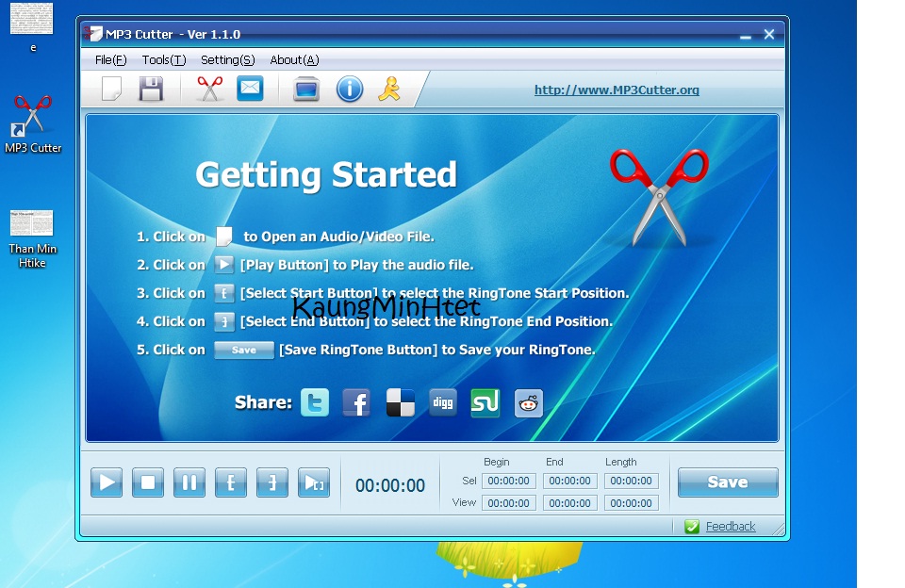The width and height of the screenshot is (905, 588).
Task: Click the Sel Begin time field
Action: pos(508,481)
